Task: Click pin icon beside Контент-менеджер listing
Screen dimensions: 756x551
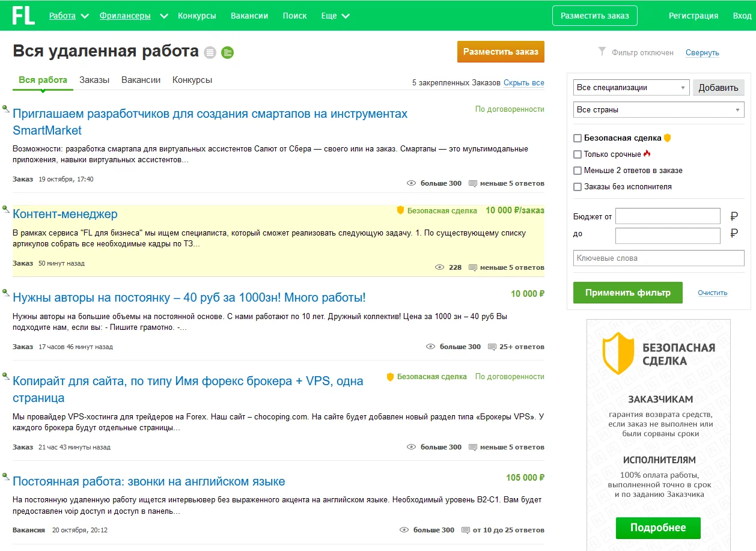Action: (6, 209)
